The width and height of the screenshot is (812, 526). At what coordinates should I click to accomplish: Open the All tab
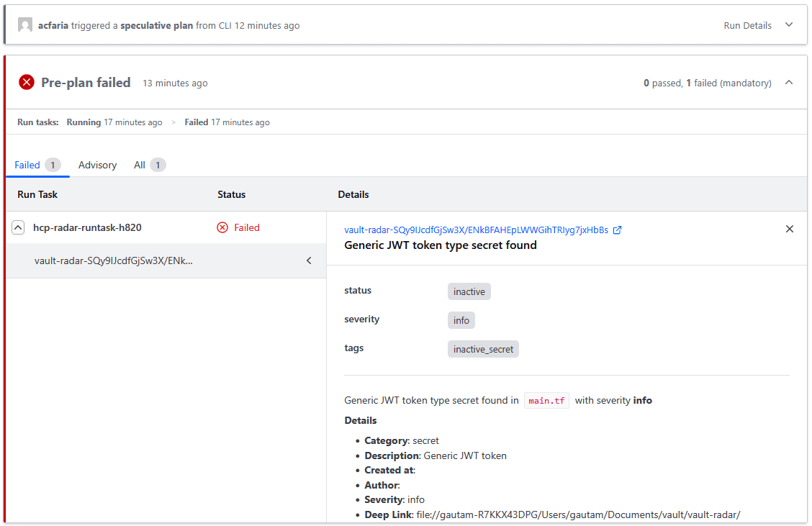point(140,165)
